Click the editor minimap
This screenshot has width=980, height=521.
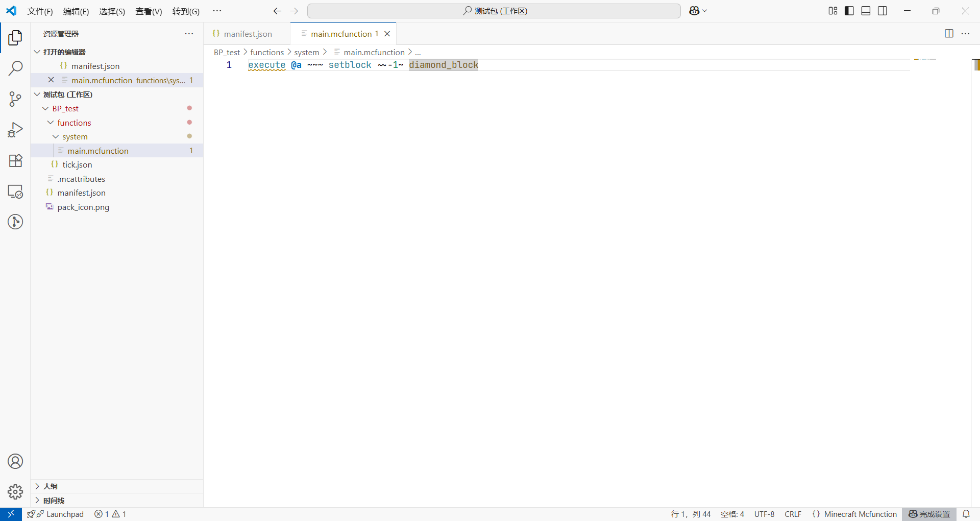pyautogui.click(x=925, y=59)
